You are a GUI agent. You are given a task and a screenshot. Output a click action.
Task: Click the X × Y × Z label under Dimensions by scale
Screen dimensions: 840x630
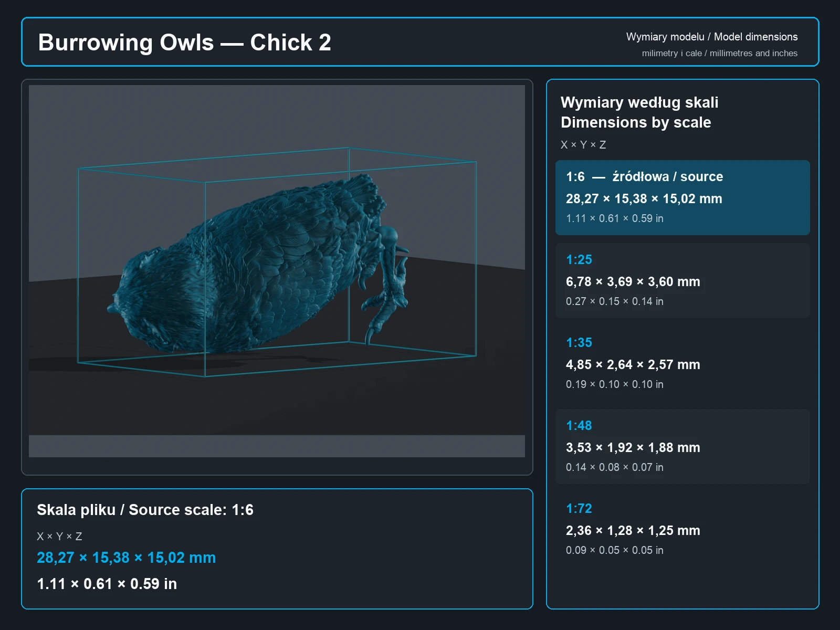[x=583, y=145]
